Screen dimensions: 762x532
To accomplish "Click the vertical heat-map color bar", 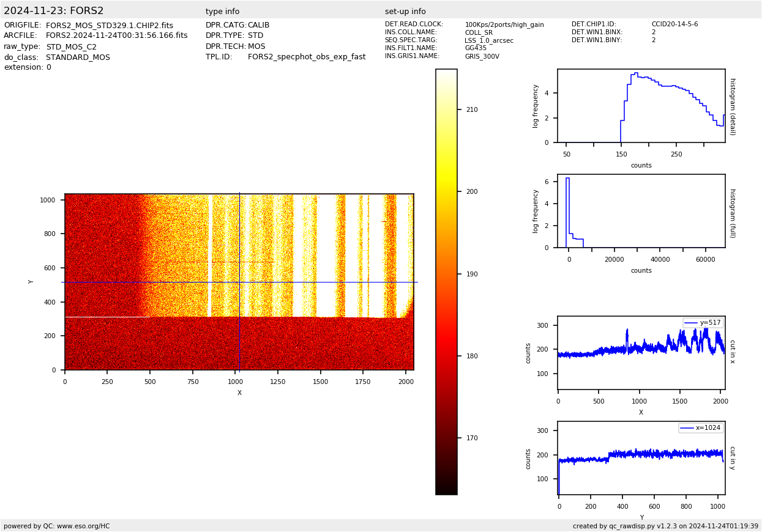I will [x=446, y=282].
